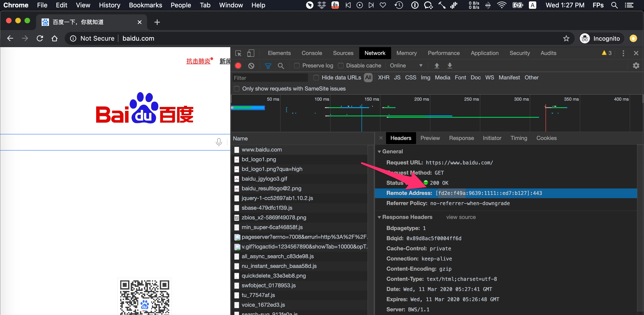Click the 抗击肺炎 link on Baidu
This screenshot has width=644, height=315.
click(198, 61)
